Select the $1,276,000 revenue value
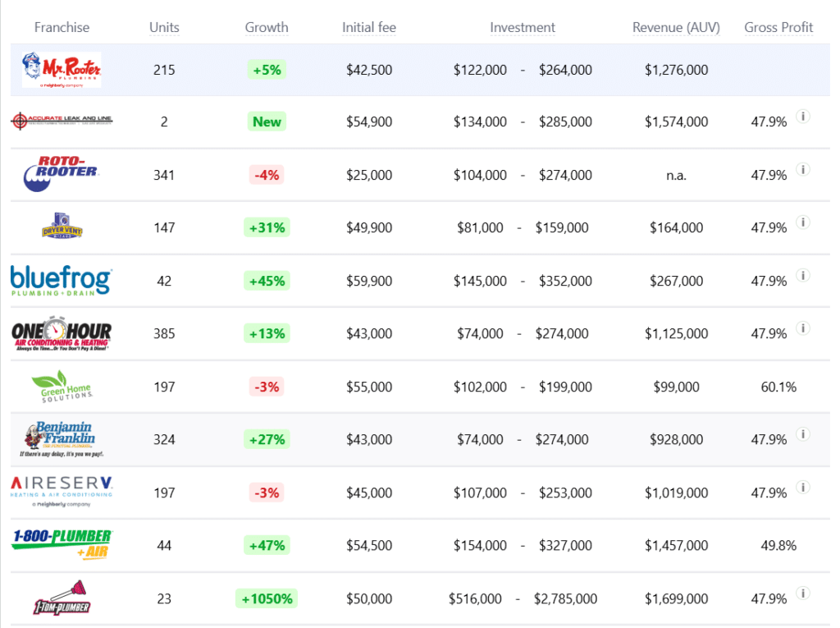This screenshot has width=840, height=628. coord(676,70)
